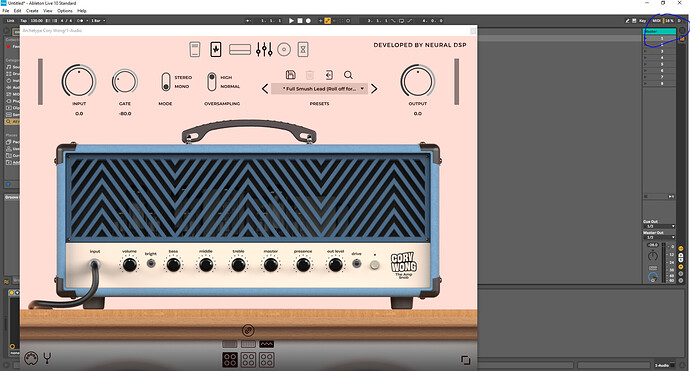Click the preset search magnifier icon
690x371 pixels.
coord(348,75)
